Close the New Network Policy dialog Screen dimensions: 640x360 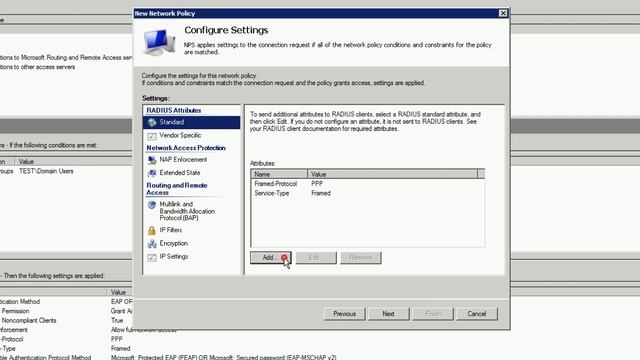coord(503,13)
